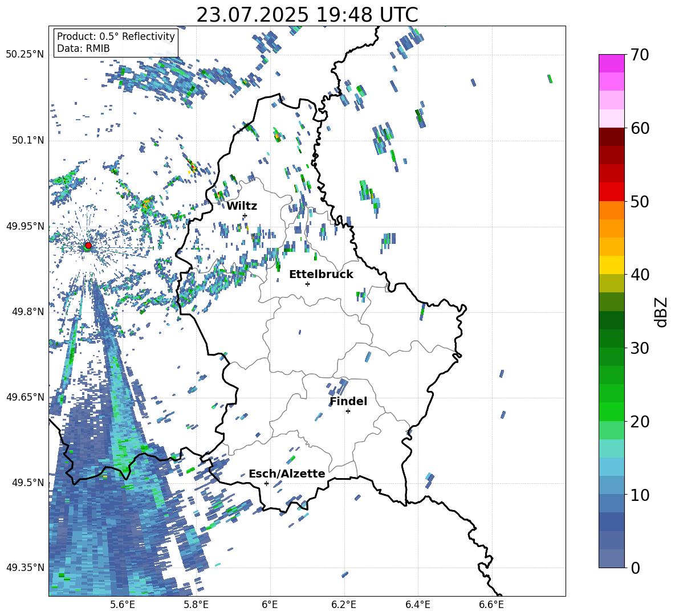Click the bright red colorbar swatch just above the 50 tick
675x616 pixels.
[x=611, y=192]
